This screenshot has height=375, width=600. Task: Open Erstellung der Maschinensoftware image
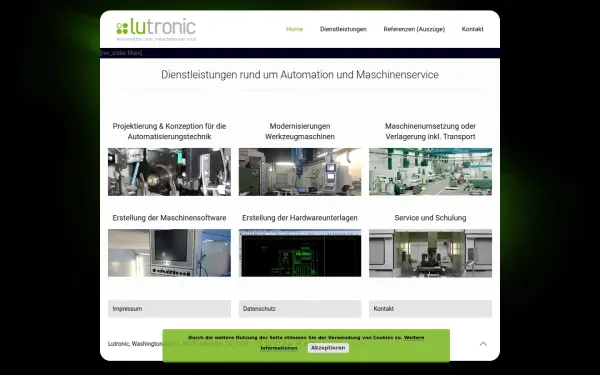click(169, 253)
